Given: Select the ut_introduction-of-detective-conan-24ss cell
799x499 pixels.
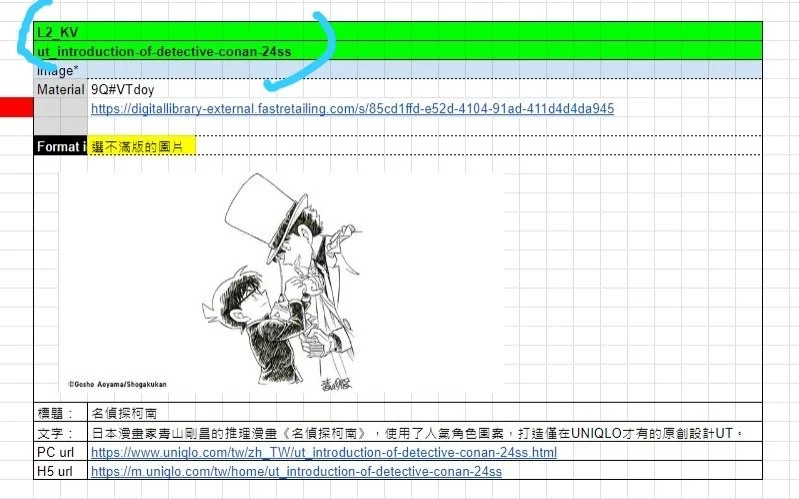Looking at the screenshot, I should point(398,51).
